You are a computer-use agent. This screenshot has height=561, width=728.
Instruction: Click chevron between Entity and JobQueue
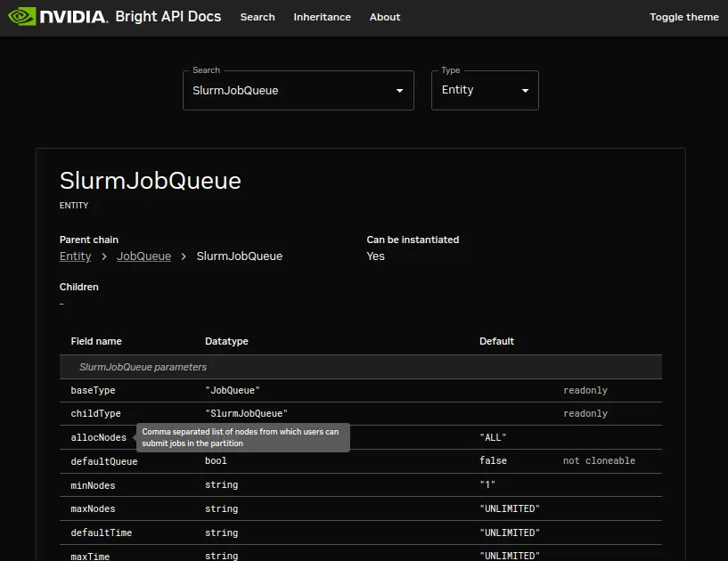point(104,256)
